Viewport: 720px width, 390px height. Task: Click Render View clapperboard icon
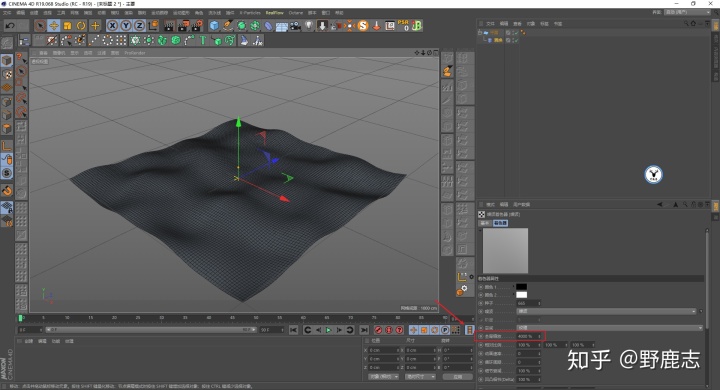click(169, 26)
